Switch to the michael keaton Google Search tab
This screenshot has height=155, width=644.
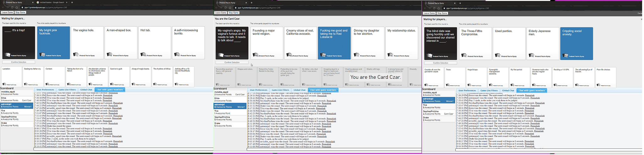50,3
